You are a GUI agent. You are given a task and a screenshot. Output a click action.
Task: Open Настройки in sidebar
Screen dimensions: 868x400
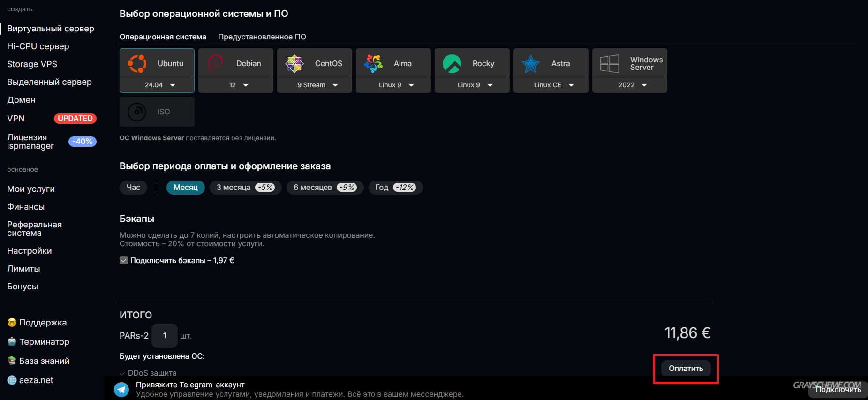30,251
